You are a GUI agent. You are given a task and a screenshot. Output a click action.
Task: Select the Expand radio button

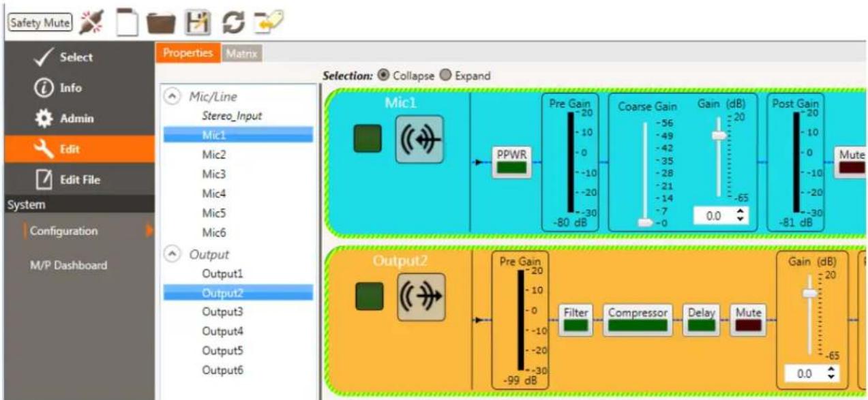(x=447, y=76)
